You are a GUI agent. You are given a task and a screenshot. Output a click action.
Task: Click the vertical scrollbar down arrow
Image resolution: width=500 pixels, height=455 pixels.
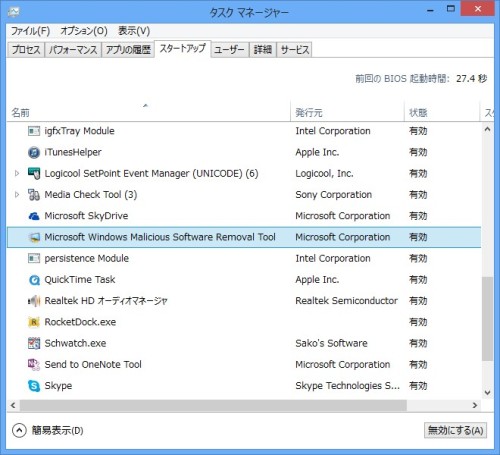pyautogui.click(x=487, y=392)
